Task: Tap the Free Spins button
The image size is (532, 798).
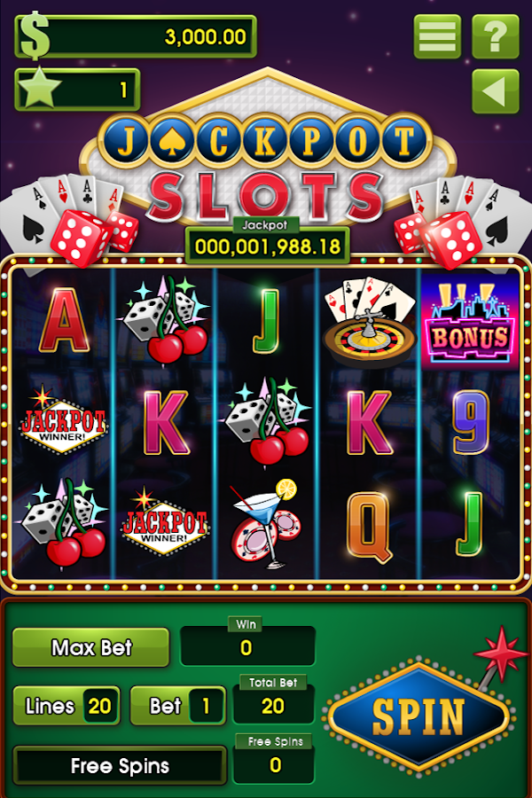Action: click(120, 766)
